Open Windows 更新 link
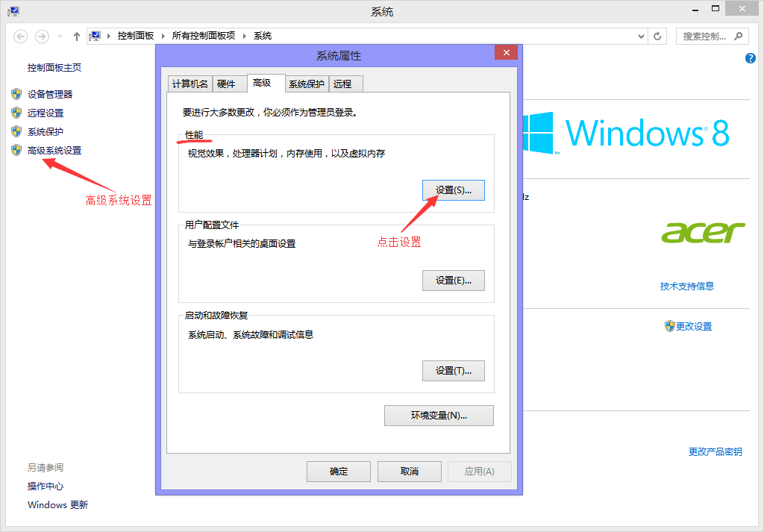The height and width of the screenshot is (532, 764). [57, 504]
